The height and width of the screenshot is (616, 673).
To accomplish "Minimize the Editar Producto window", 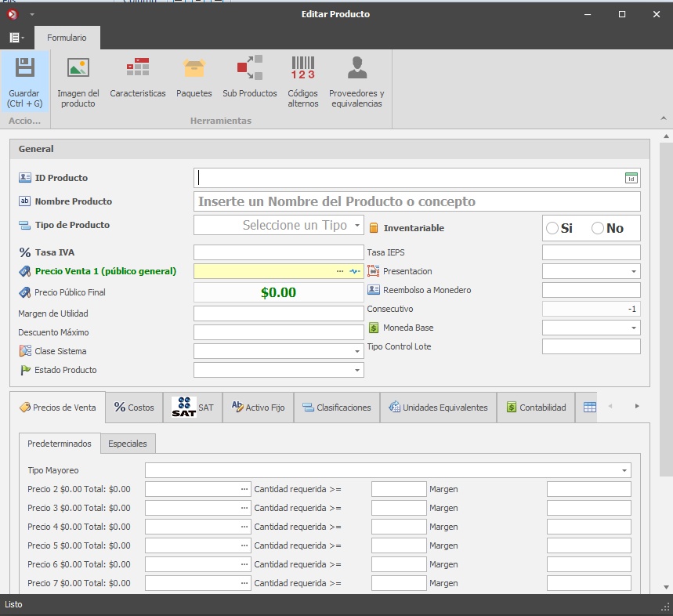I will click(588, 15).
